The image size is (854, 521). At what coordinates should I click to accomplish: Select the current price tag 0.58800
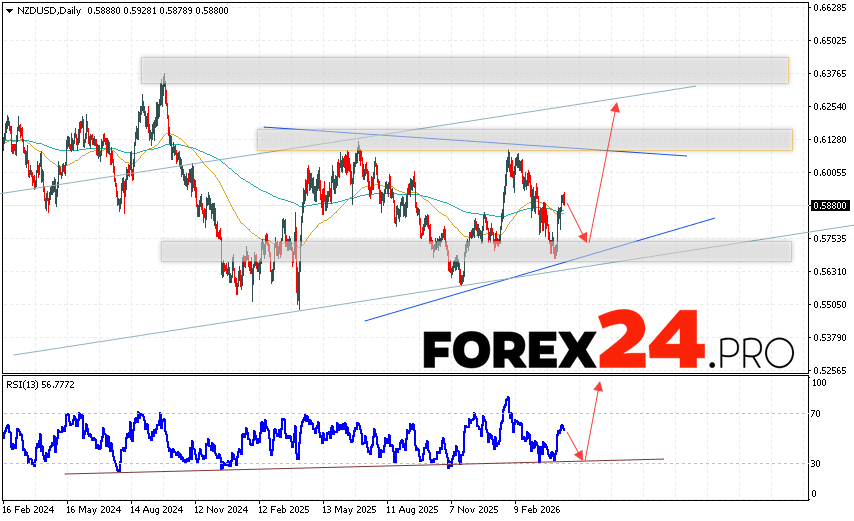(x=829, y=206)
